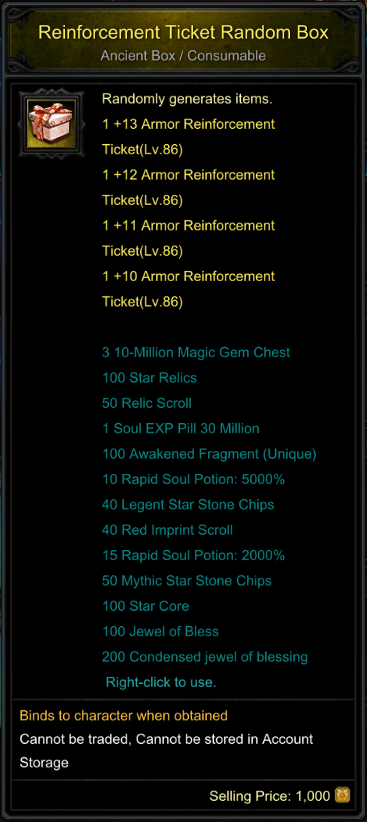Click the 100 Jewel of Bless entry
This screenshot has height=822, width=367.
point(160,631)
